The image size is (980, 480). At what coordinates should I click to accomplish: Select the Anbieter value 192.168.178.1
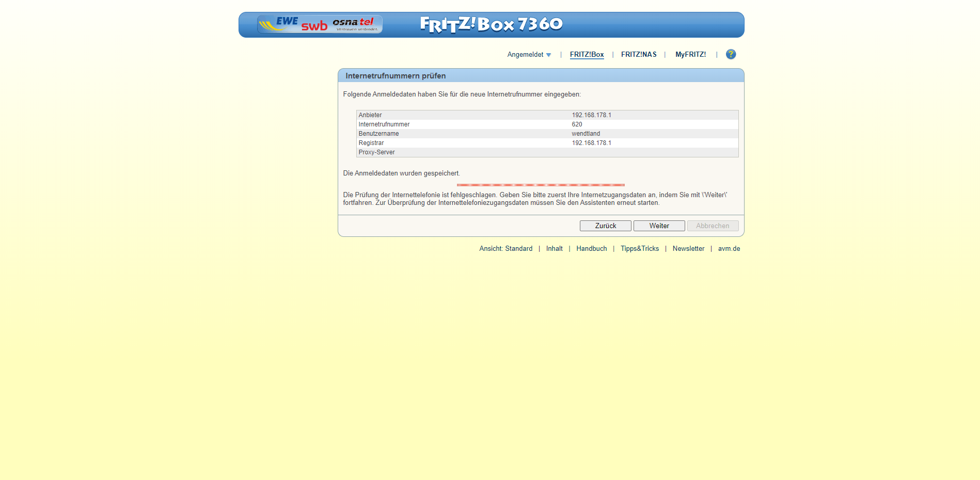tap(591, 115)
